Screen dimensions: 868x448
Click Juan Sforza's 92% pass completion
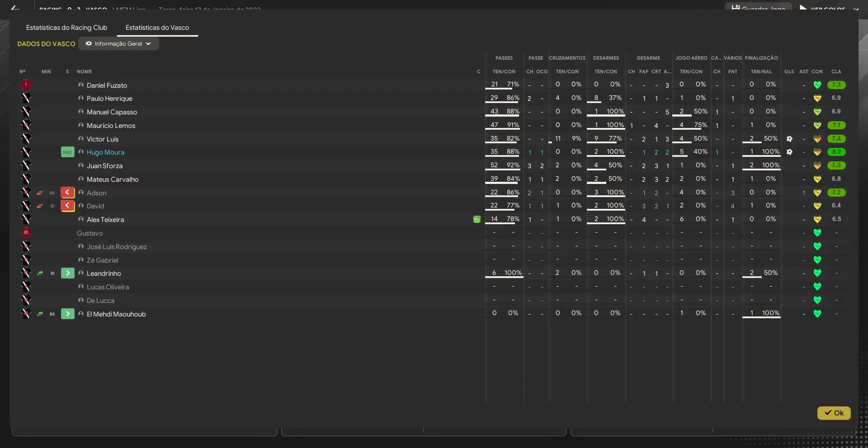click(x=513, y=165)
